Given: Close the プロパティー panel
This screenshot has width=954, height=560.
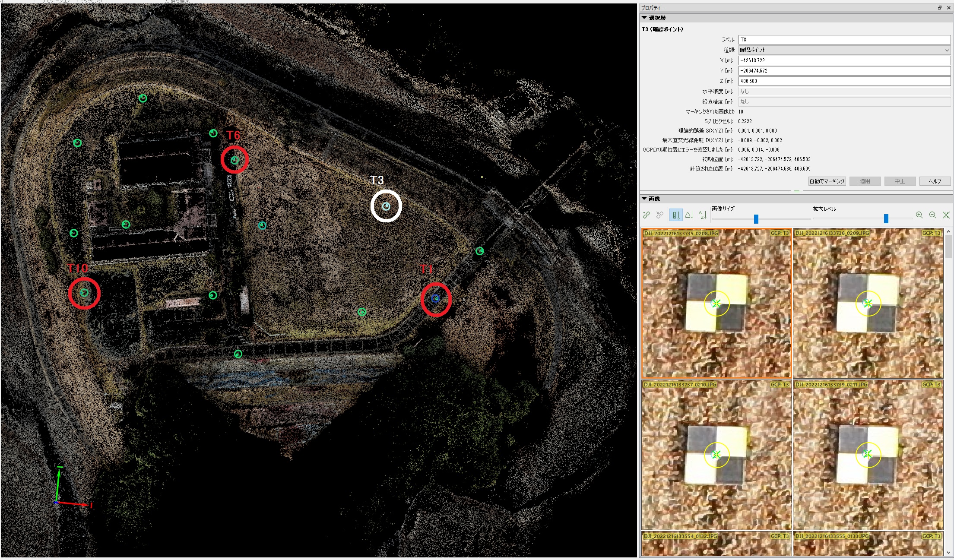Looking at the screenshot, I should 948,8.
